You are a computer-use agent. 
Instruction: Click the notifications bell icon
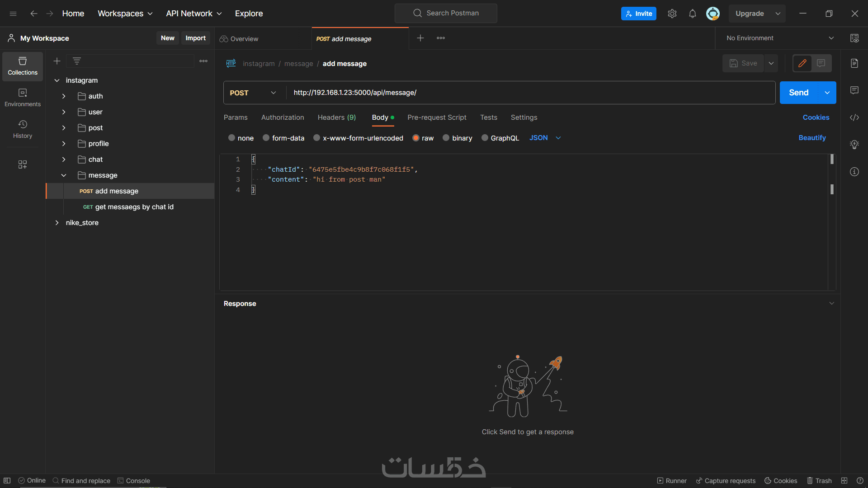(692, 14)
